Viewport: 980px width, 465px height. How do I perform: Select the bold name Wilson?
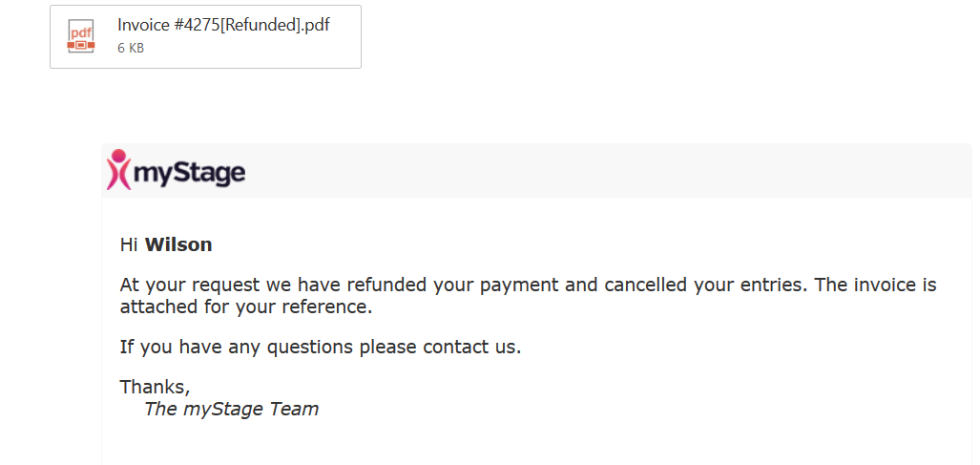click(x=178, y=245)
